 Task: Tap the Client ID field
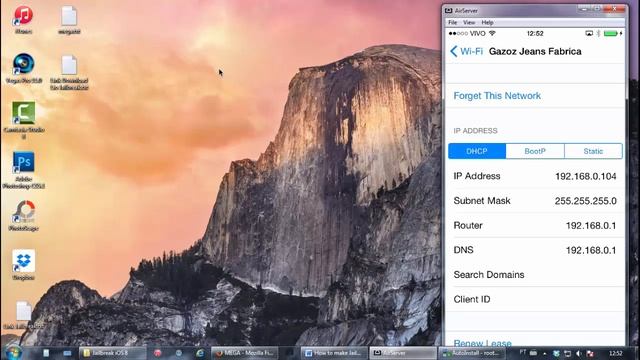(x=535, y=299)
